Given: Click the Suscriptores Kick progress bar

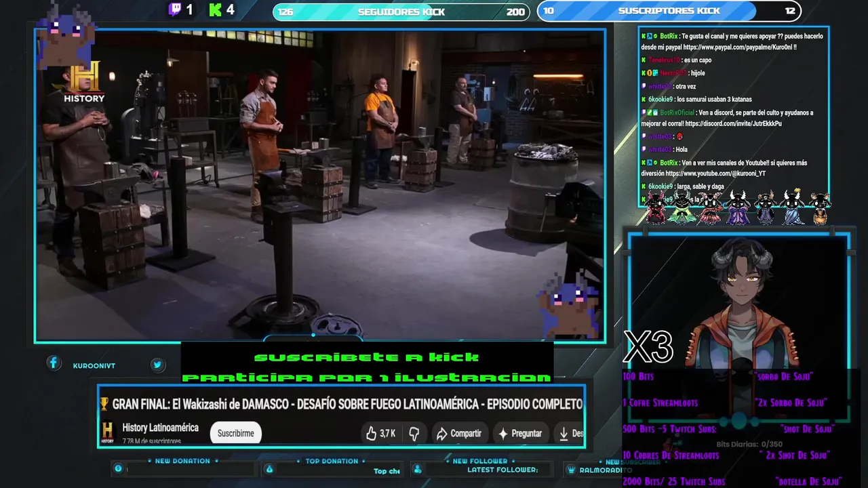Looking at the screenshot, I should [669, 11].
